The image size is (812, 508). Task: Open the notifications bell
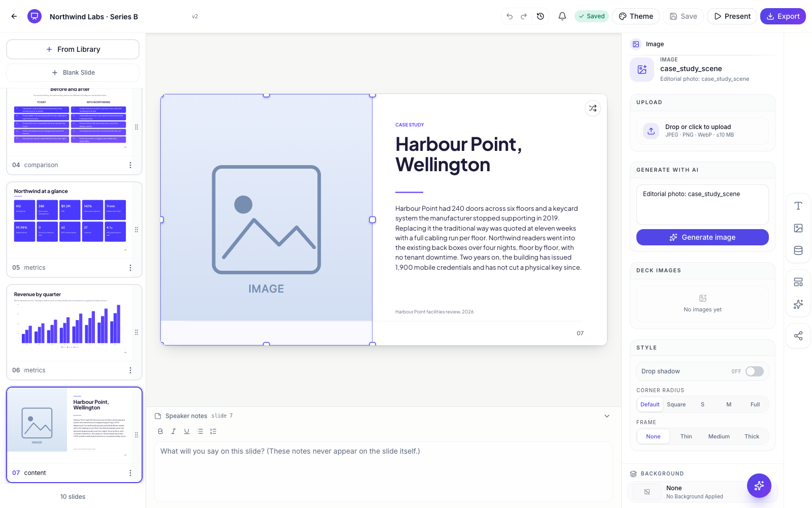(x=562, y=16)
